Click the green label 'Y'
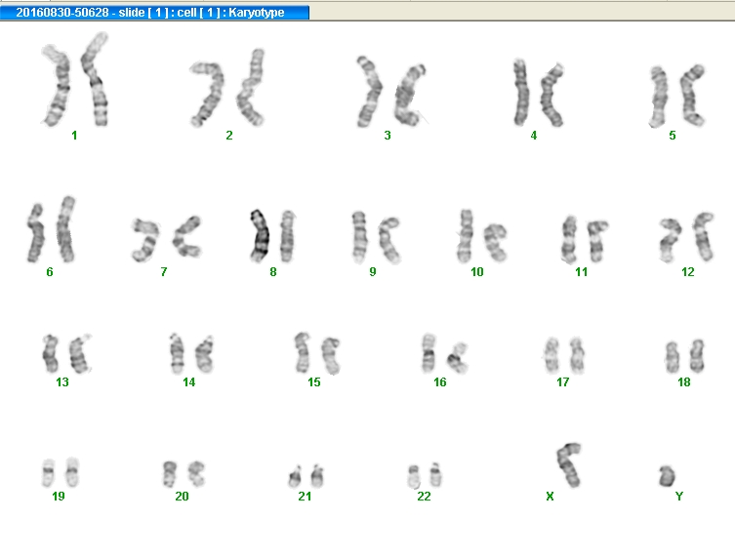 [678, 496]
